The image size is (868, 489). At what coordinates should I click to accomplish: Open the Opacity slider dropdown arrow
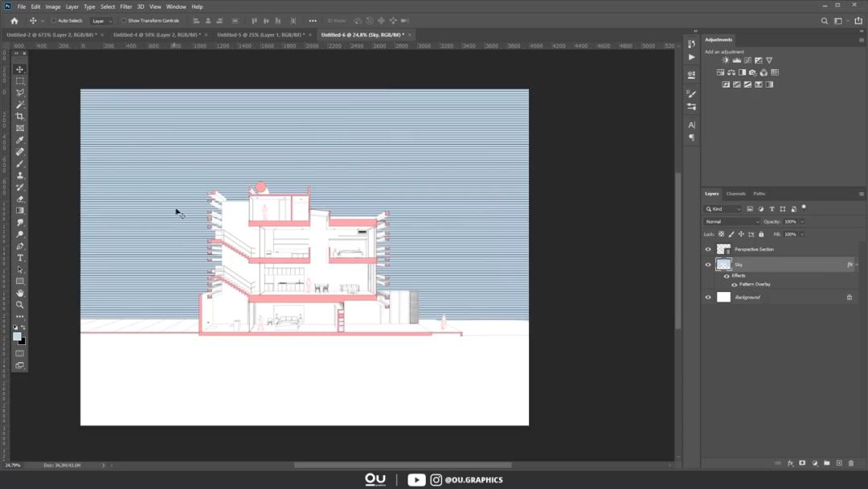(x=802, y=221)
